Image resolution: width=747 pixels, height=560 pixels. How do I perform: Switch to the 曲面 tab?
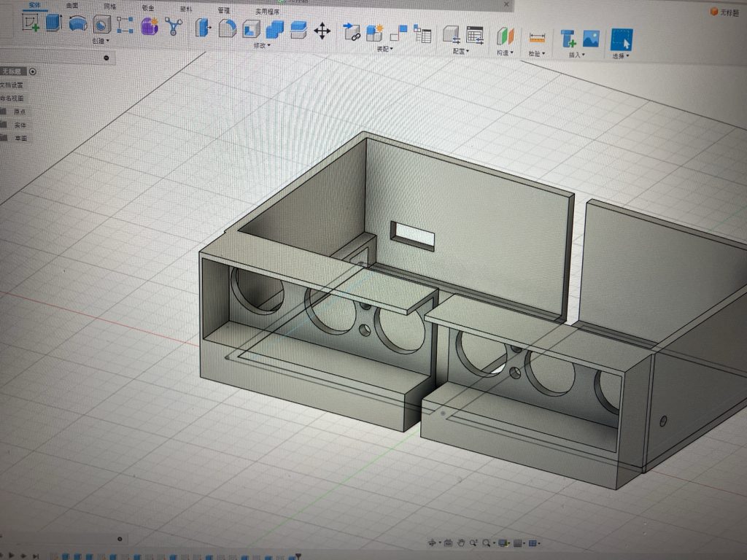[x=72, y=5]
